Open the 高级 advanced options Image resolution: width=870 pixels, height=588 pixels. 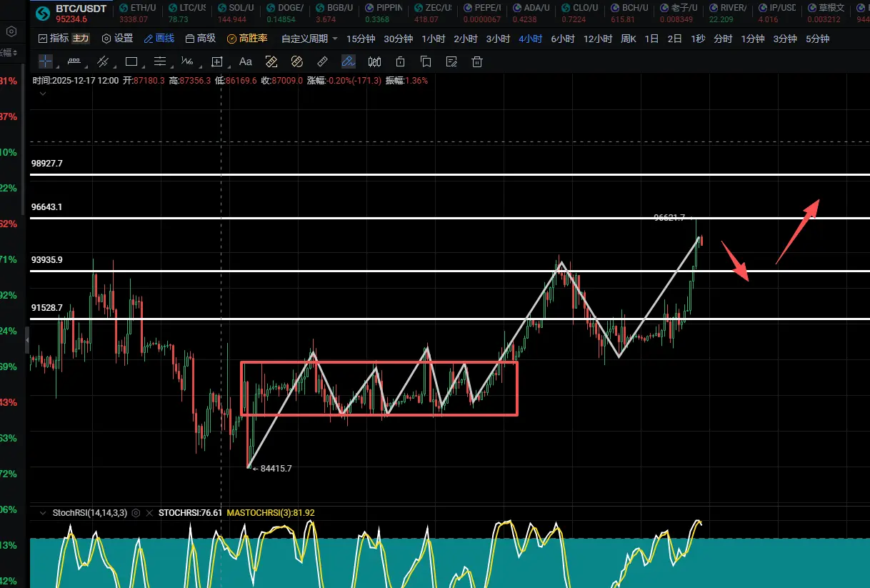coord(201,39)
